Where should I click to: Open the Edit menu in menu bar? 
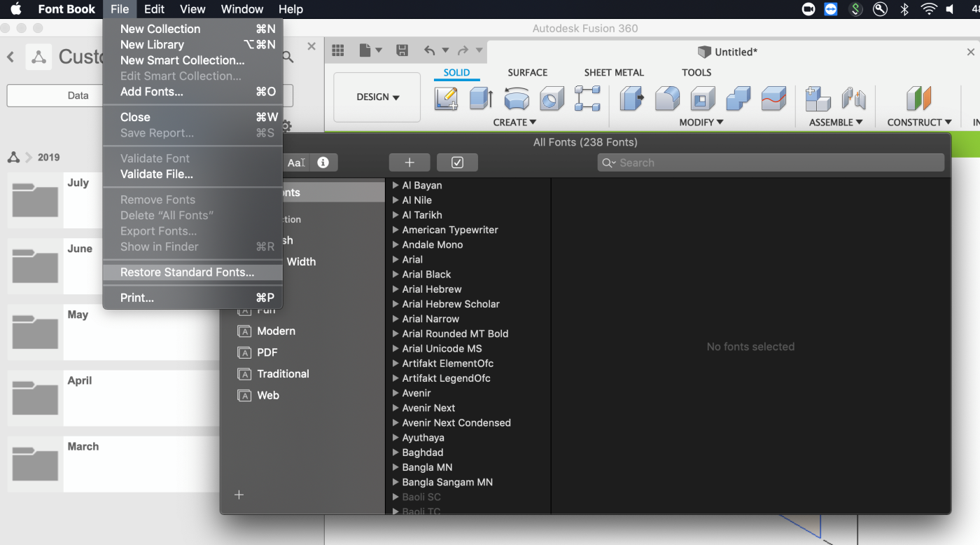pos(154,9)
